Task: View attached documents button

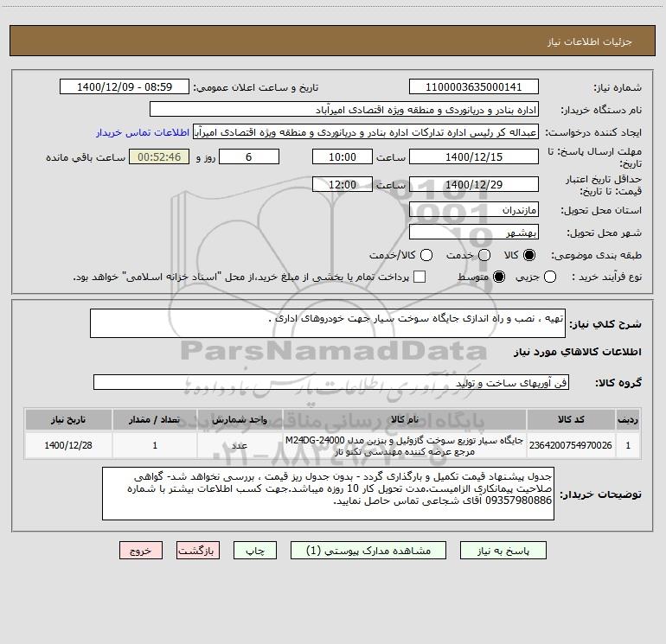Action: pos(368,551)
